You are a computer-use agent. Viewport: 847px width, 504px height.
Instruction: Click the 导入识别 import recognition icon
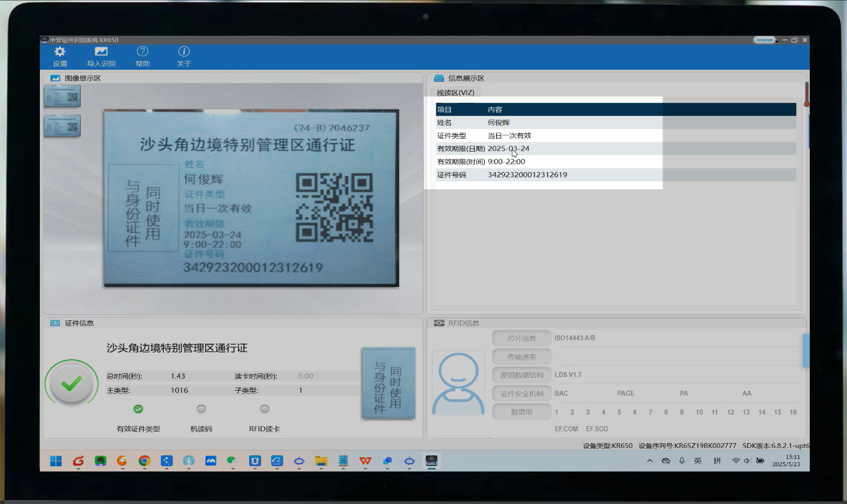click(x=101, y=51)
